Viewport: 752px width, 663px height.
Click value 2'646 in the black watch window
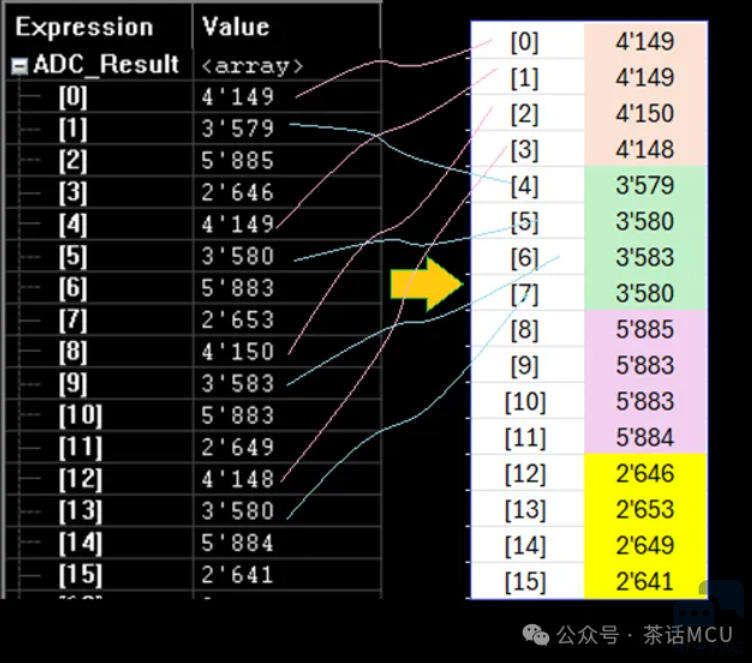237,192
